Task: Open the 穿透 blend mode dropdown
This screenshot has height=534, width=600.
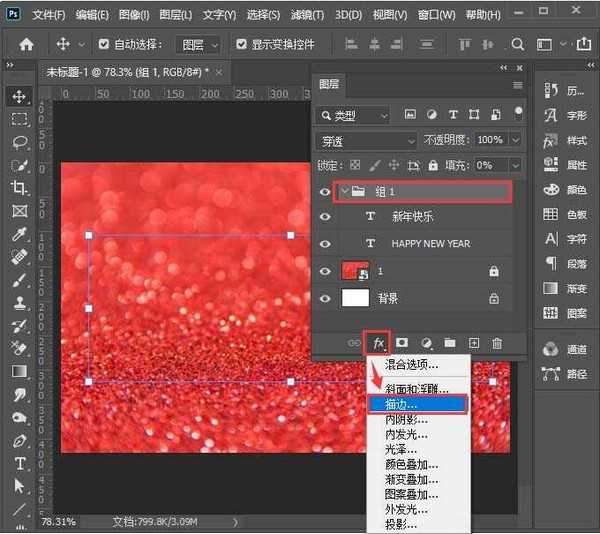Action: click(x=366, y=141)
